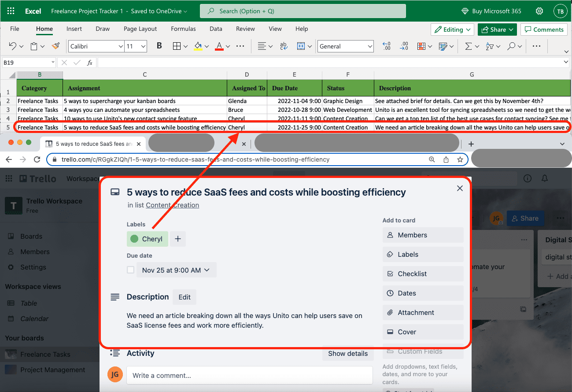Select column C header

(145, 75)
